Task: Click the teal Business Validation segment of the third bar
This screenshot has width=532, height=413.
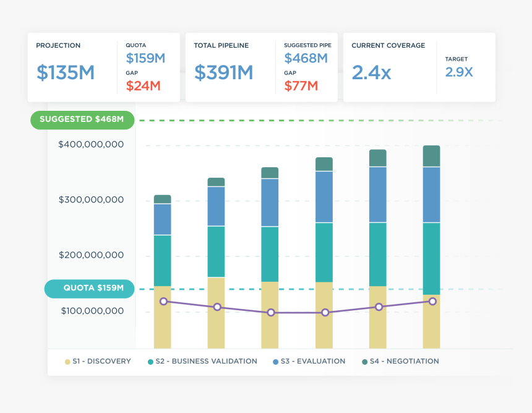Action: click(x=270, y=254)
